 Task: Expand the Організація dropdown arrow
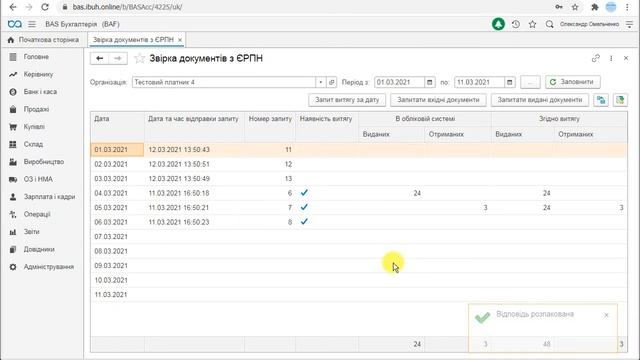coord(321,82)
